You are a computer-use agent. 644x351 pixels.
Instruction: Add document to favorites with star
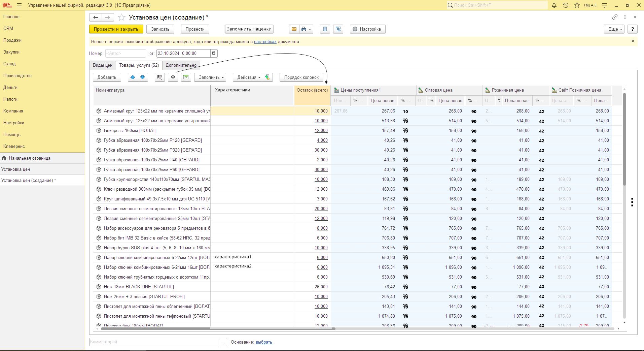[x=122, y=18]
